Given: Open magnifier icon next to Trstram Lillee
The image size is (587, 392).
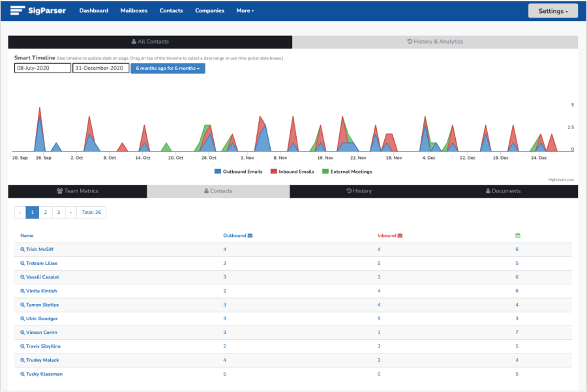Looking at the screenshot, I should (22, 264).
